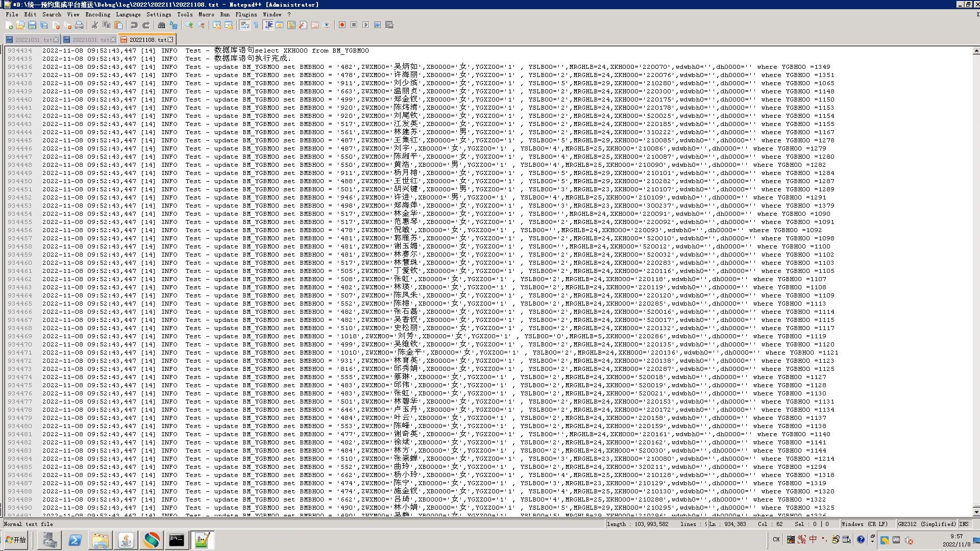Click the Zoom In toolbar icon
The height and width of the screenshot is (551, 980).
189,25
